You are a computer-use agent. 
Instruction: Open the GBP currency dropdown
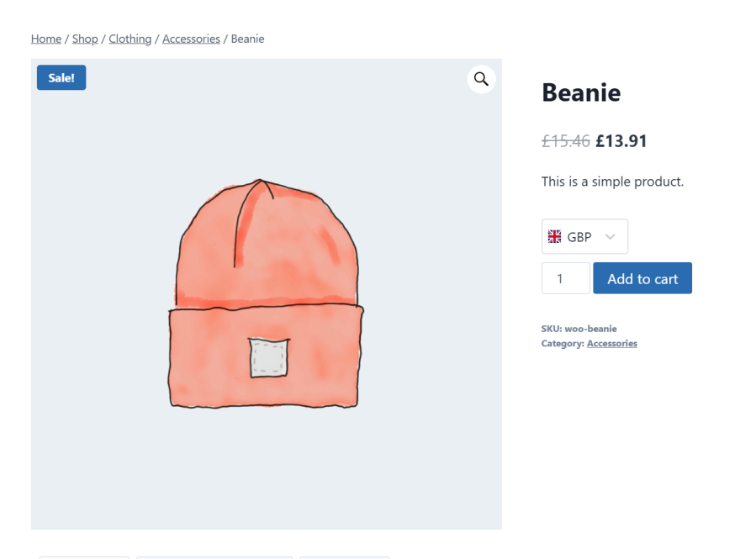[584, 237]
